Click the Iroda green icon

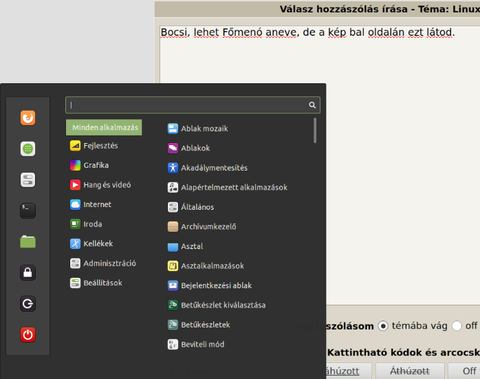pos(75,224)
